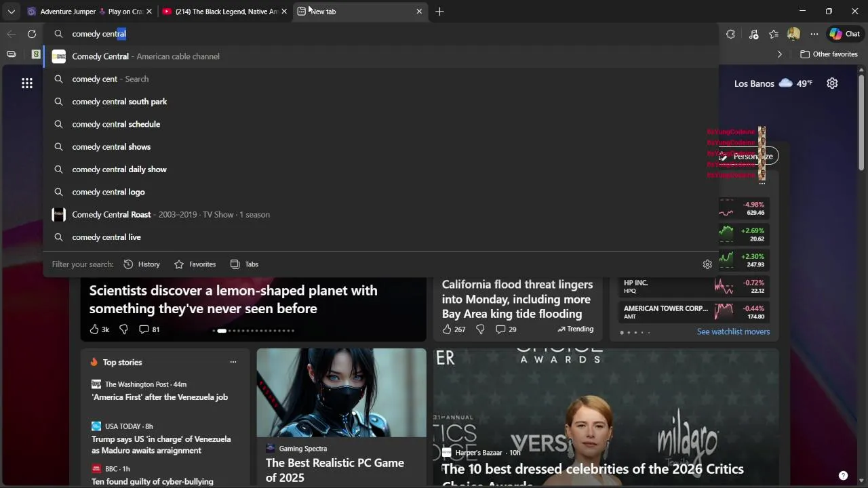
Task: Open Copilot Chat button
Action: [x=845, y=34]
